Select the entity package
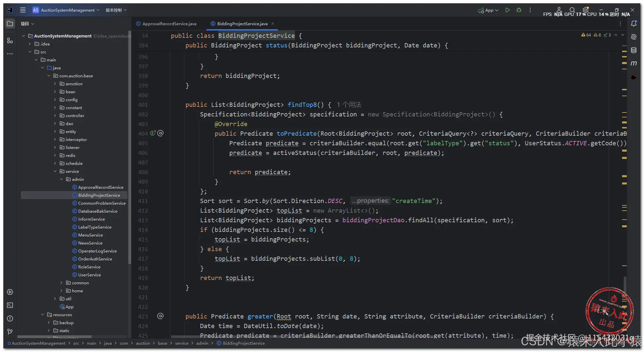The image size is (644, 352). coord(68,131)
